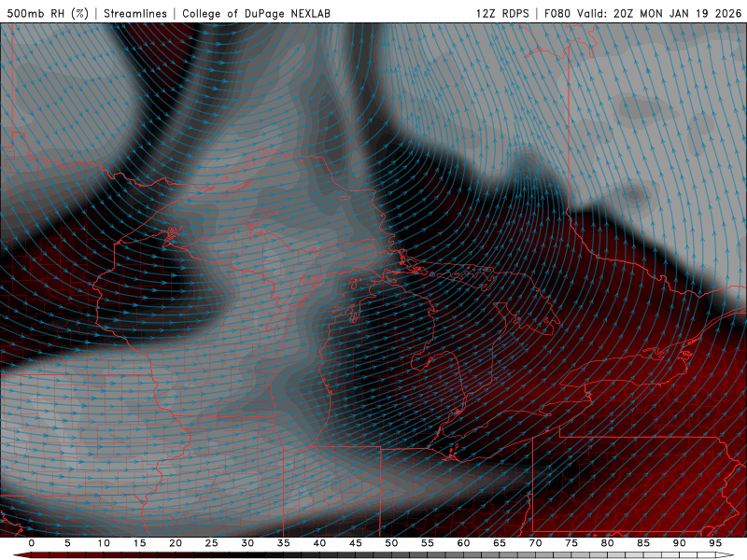
Task: Click the colorbar label "60"
Action: 463,543
